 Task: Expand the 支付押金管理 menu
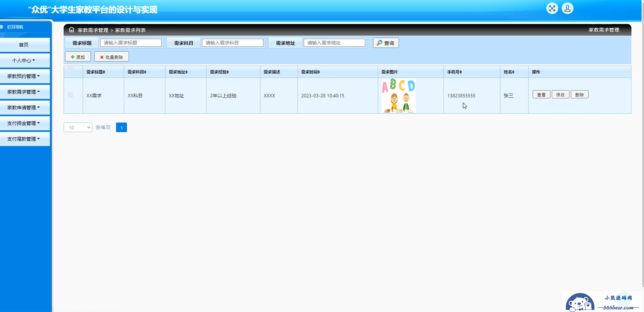(24, 123)
